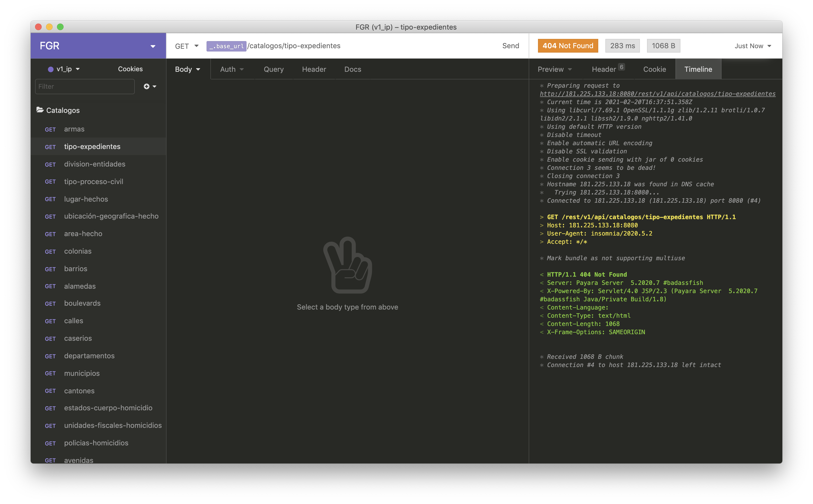
Task: Click the v1_ip environment color dot
Action: [51, 69]
